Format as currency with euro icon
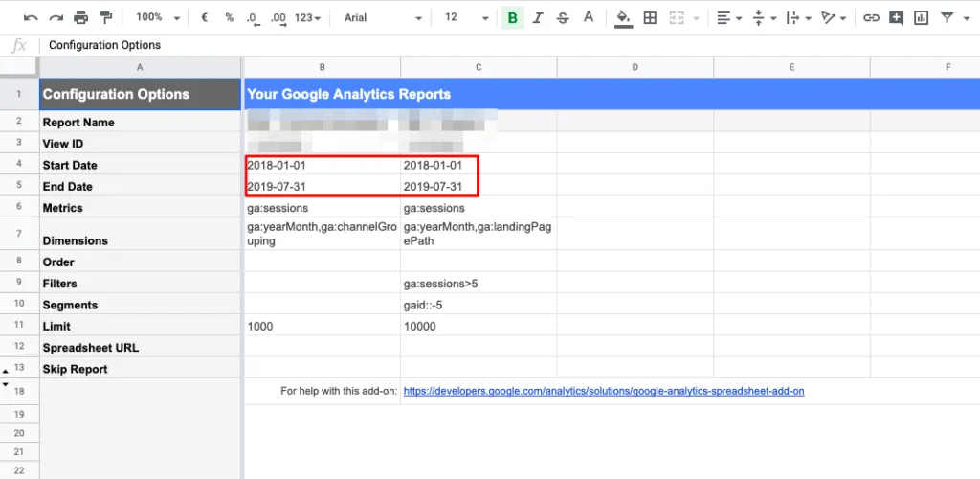This screenshot has width=980, height=479. click(x=205, y=18)
